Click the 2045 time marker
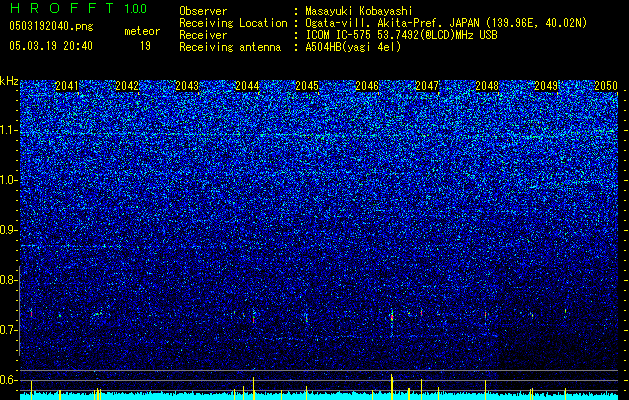Viewport: 629px width, 400px height. [307, 86]
